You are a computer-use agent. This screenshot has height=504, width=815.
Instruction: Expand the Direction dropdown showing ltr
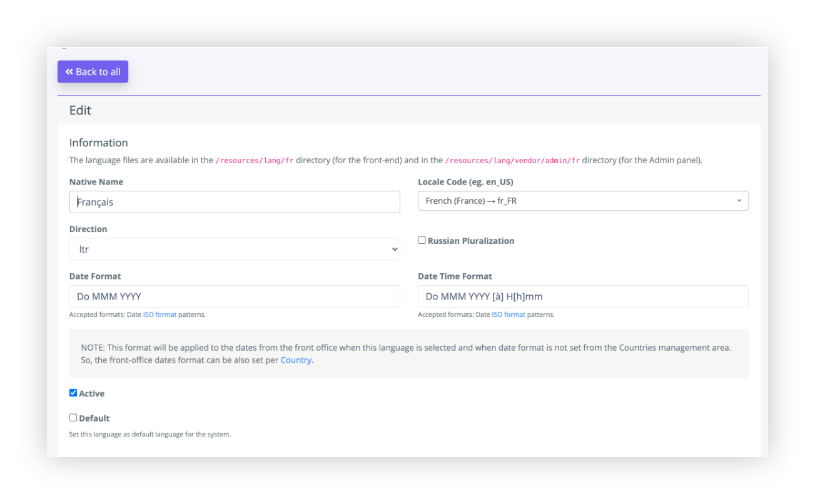point(234,249)
